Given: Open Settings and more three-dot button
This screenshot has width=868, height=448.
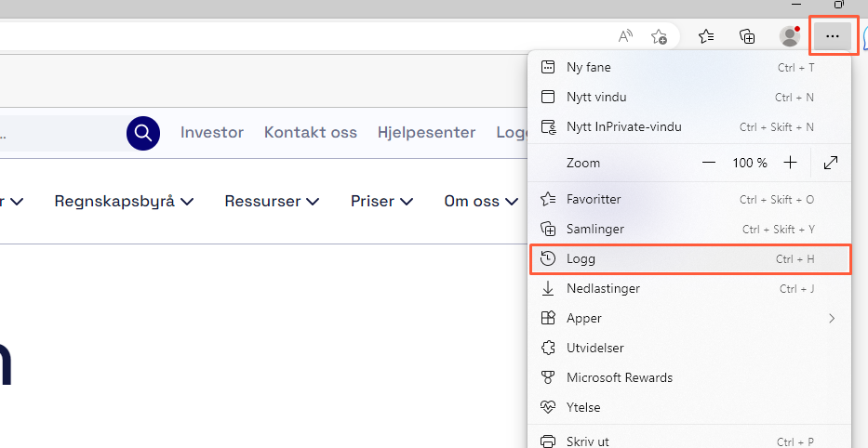Looking at the screenshot, I should [x=833, y=36].
